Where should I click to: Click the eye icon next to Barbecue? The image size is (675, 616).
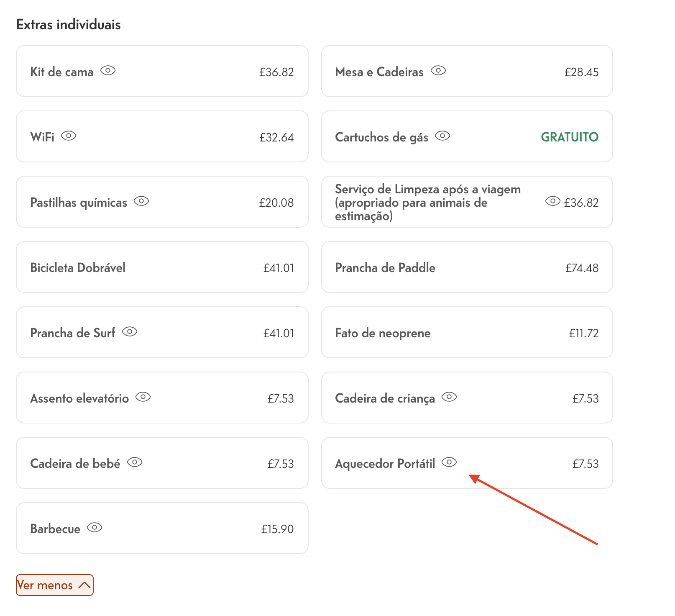(95, 528)
